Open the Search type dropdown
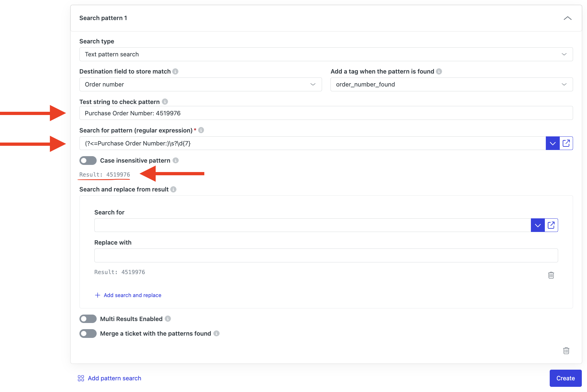 (x=326, y=54)
